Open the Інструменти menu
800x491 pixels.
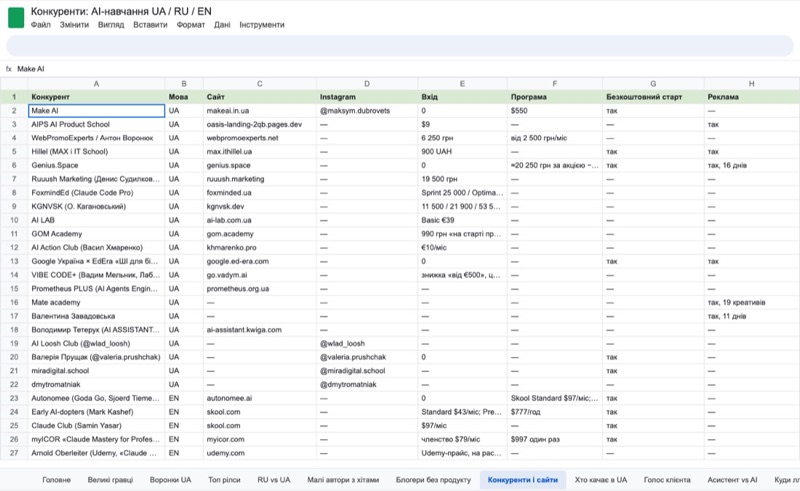tap(262, 24)
